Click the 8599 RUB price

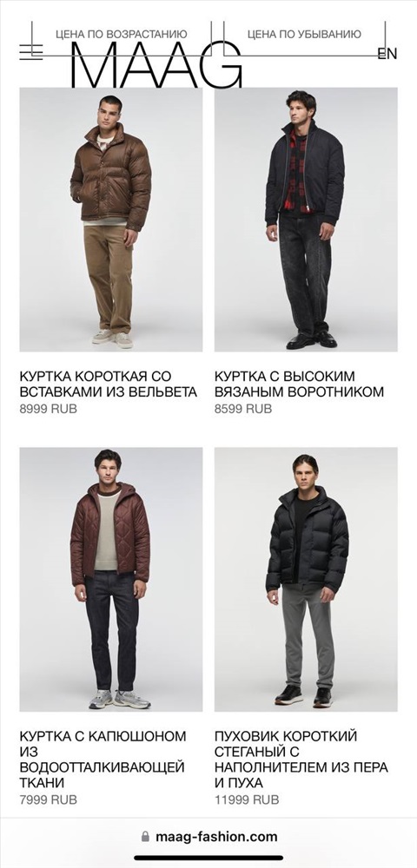[x=243, y=409]
